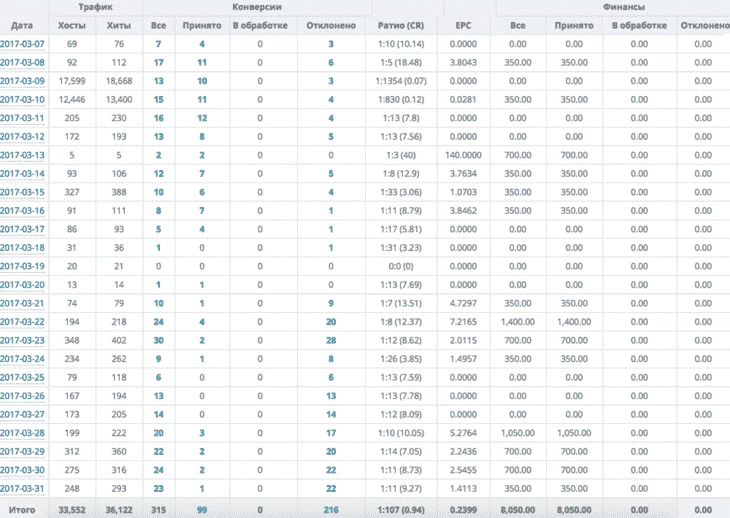Select the Финансы group header
The image size is (730, 518).
pos(623,7)
